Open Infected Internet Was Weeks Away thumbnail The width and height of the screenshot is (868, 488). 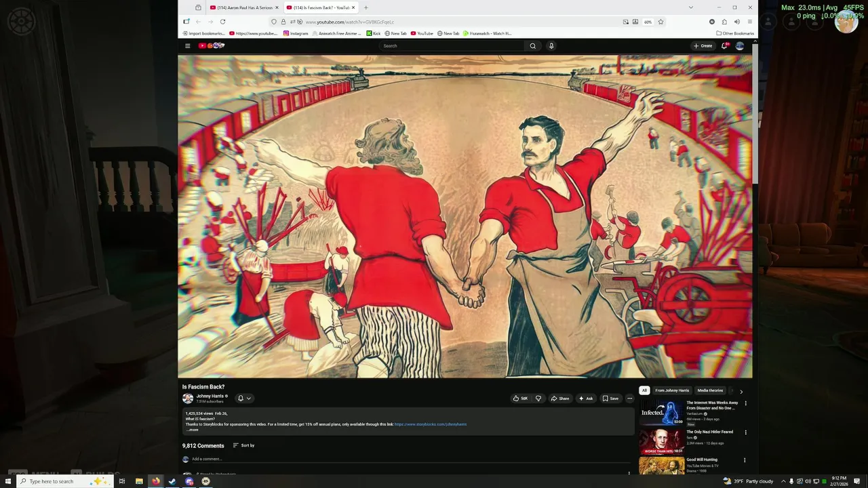pyautogui.click(x=662, y=413)
